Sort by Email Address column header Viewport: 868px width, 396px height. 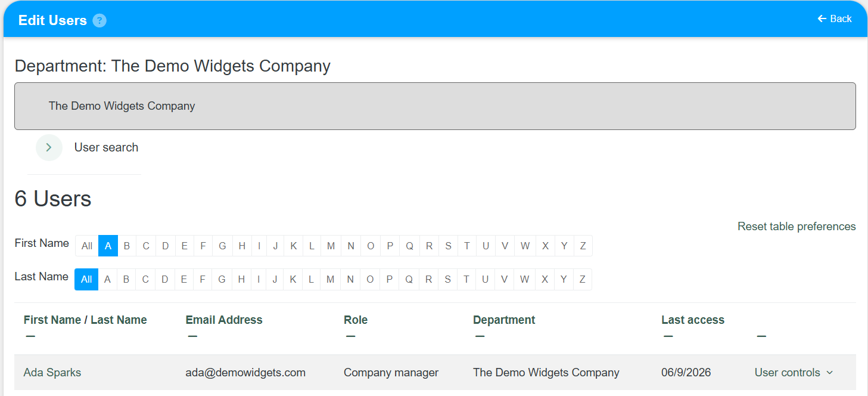[x=224, y=320]
